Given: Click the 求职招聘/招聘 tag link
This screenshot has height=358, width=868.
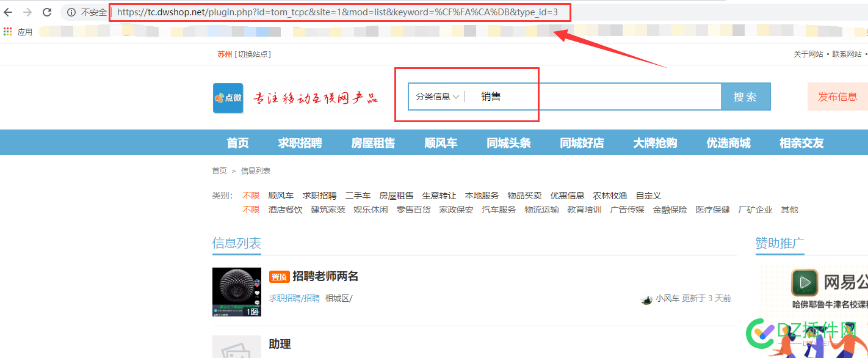Looking at the screenshot, I should [x=294, y=298].
